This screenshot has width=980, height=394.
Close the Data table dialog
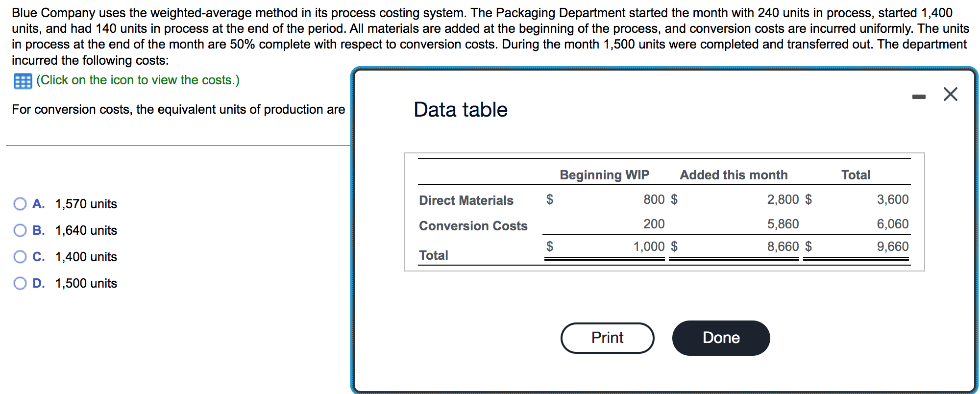pyautogui.click(x=951, y=94)
